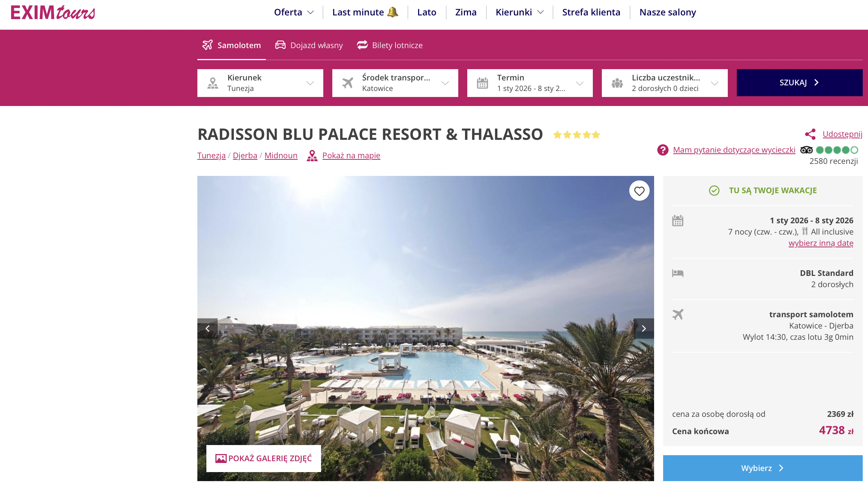
Task: Click the share icon beside Udostępnij
Action: (810, 134)
